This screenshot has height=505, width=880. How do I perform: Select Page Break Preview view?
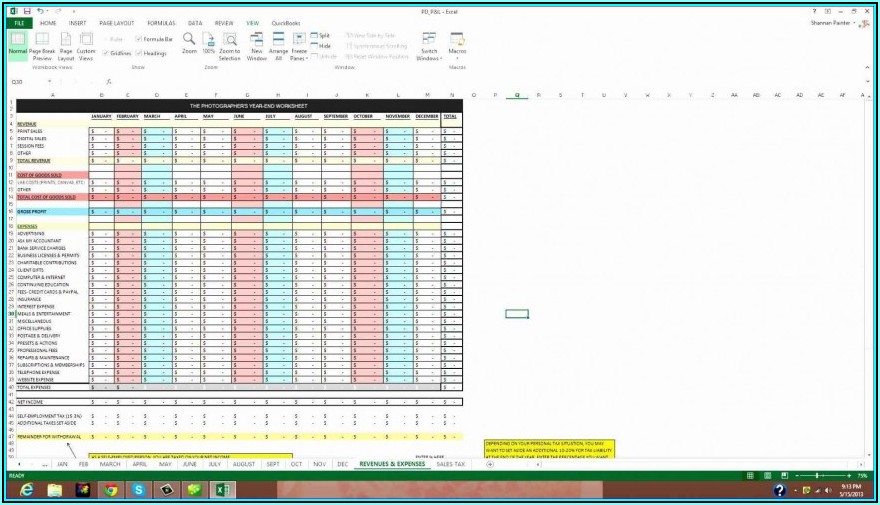[x=42, y=45]
